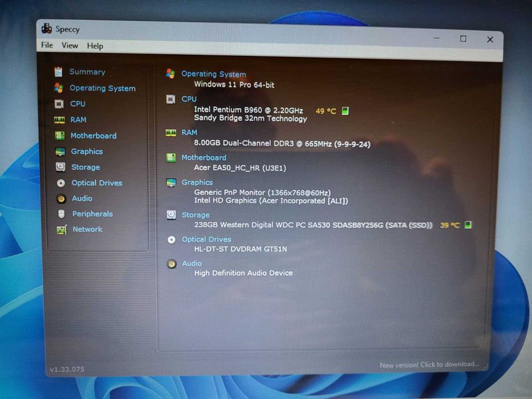The height and width of the screenshot is (399, 532).
Task: Click 'New version! Click to download...' link
Action: (429, 364)
